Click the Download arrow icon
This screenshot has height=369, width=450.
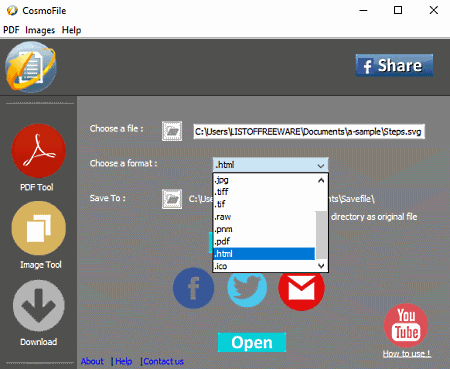[x=38, y=306]
